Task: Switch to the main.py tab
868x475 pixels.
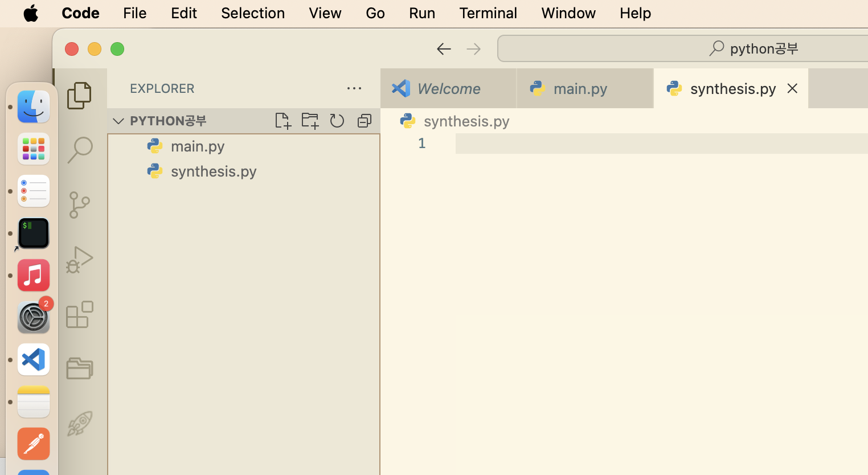Action: pos(585,88)
